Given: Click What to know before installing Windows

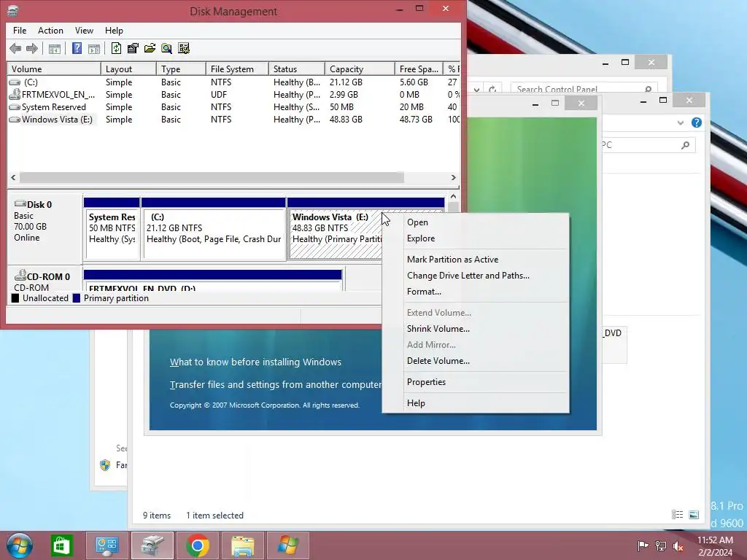Looking at the screenshot, I should pyautogui.click(x=255, y=362).
